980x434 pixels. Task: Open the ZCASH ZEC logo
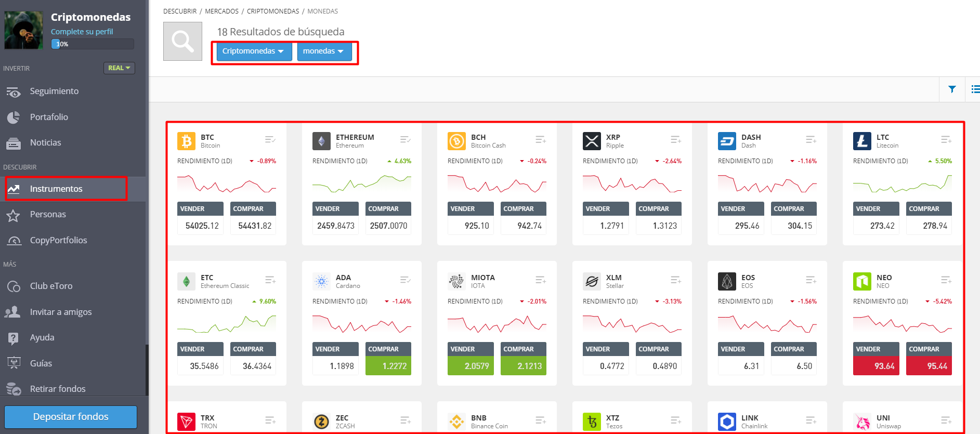coord(321,422)
